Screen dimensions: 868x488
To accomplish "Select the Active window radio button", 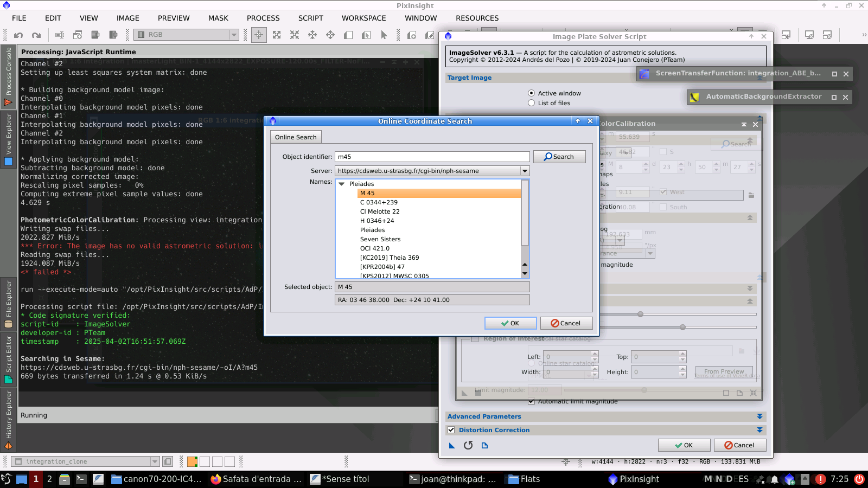I will pos(532,93).
